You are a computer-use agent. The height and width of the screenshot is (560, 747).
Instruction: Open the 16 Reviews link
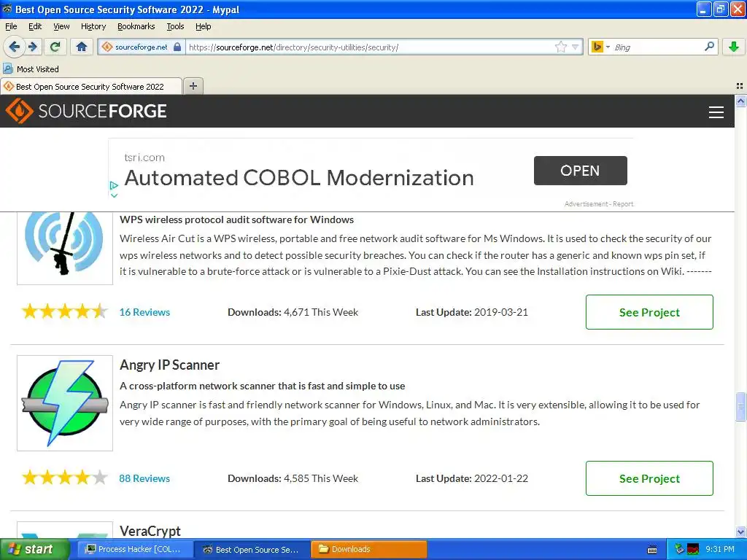[144, 312]
